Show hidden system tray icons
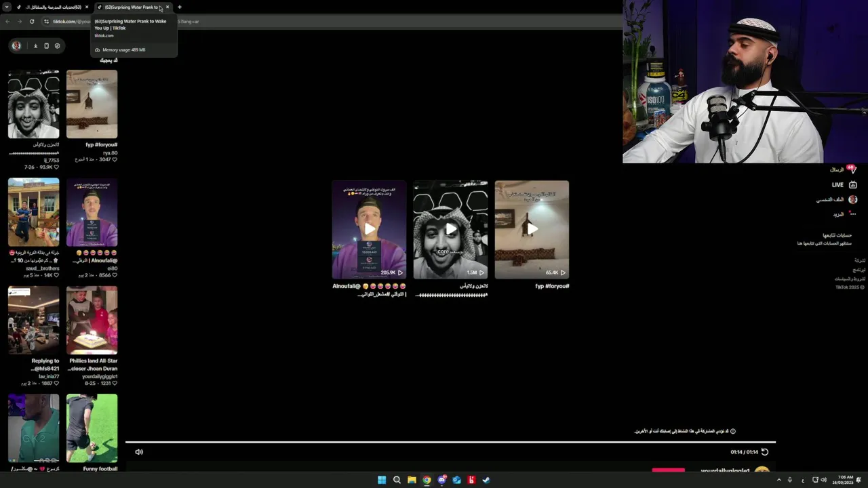This screenshot has height=488, width=868. (x=778, y=480)
